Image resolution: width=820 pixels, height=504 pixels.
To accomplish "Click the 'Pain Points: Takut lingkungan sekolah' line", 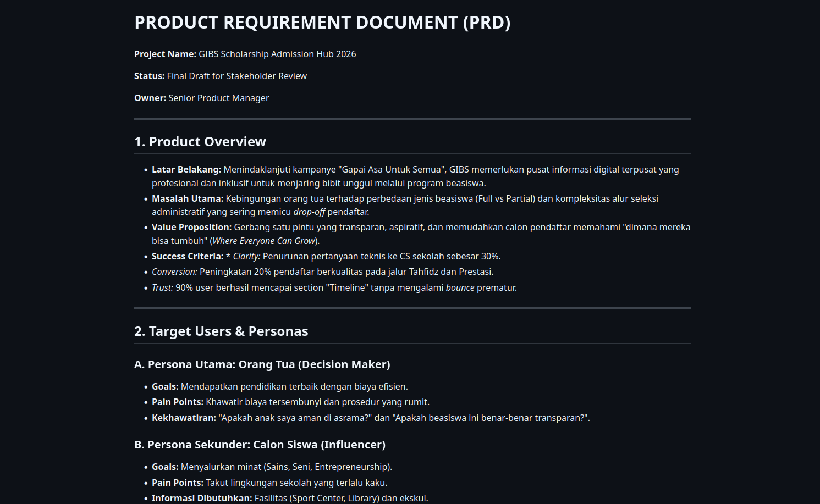I will (269, 483).
